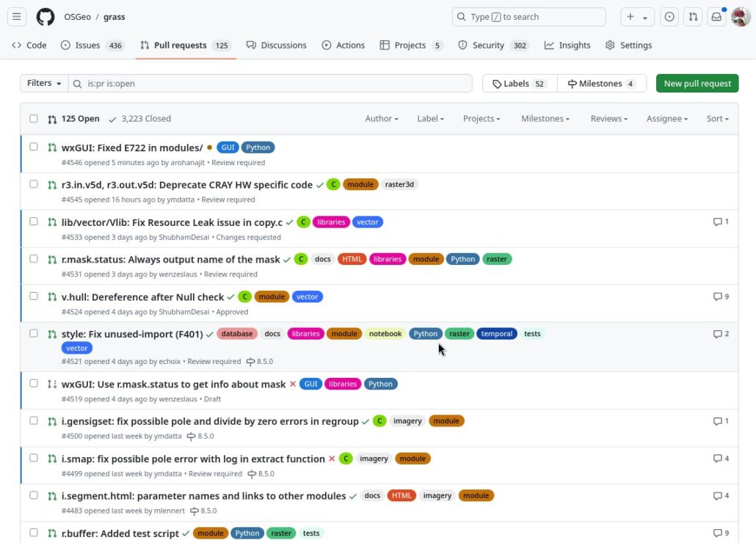Toggle the select-all pull requests checkbox
The height and width of the screenshot is (543, 756).
34,118
